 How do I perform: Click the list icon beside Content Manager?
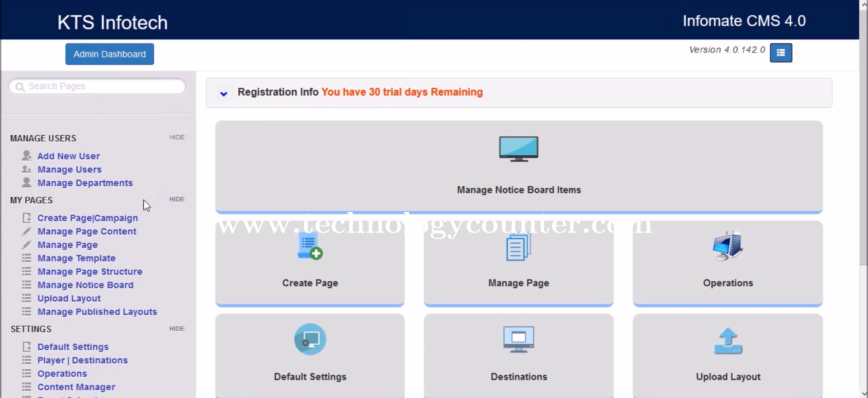pos(27,387)
